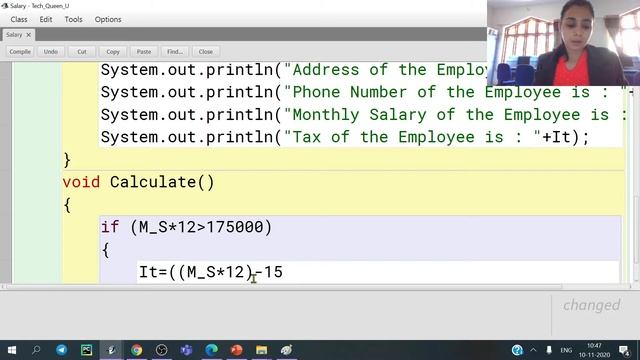Click the blue help icon in system tray
The height and width of the screenshot is (360, 640).
point(517,350)
